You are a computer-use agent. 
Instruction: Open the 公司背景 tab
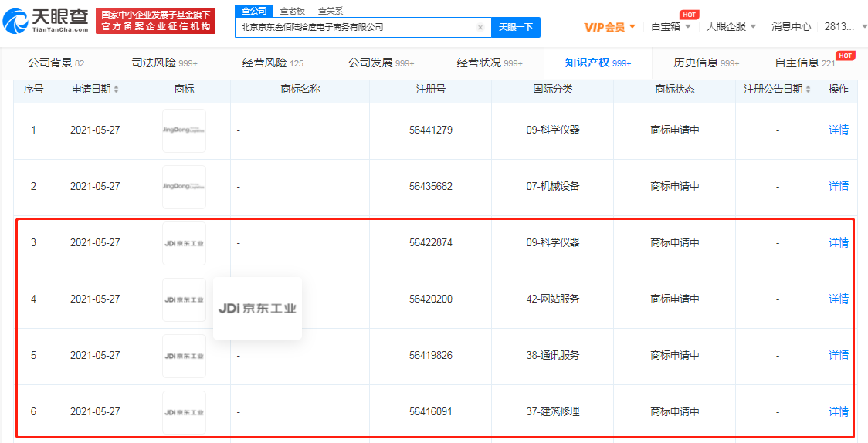[x=56, y=63]
